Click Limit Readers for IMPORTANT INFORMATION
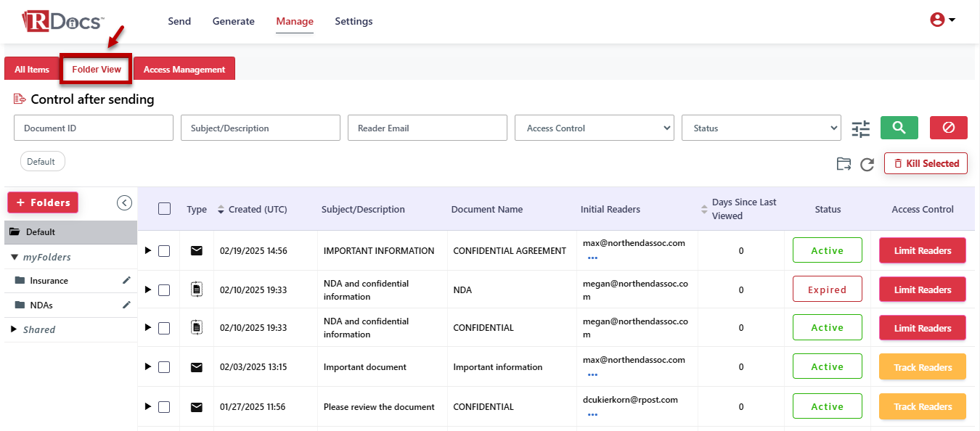The width and height of the screenshot is (980, 431). (x=923, y=250)
